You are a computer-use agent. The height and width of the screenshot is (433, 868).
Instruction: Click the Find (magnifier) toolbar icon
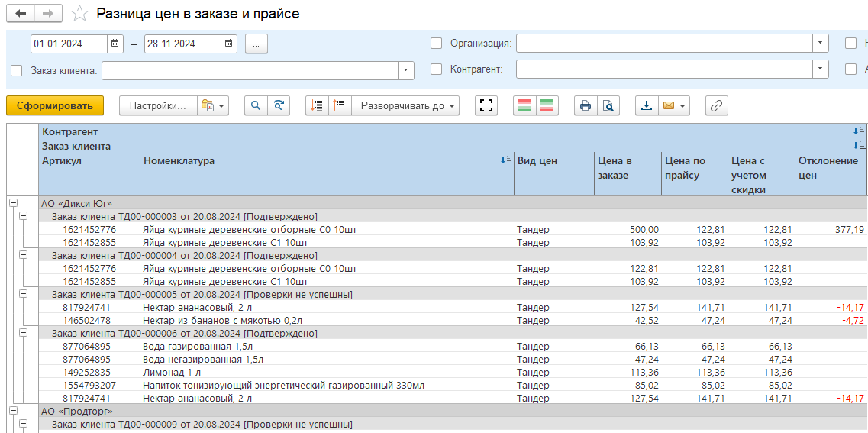coord(256,105)
